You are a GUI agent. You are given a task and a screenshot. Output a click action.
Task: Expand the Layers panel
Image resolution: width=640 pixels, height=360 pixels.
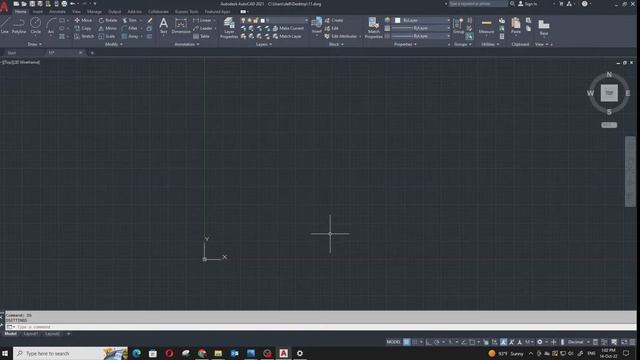coord(264,44)
